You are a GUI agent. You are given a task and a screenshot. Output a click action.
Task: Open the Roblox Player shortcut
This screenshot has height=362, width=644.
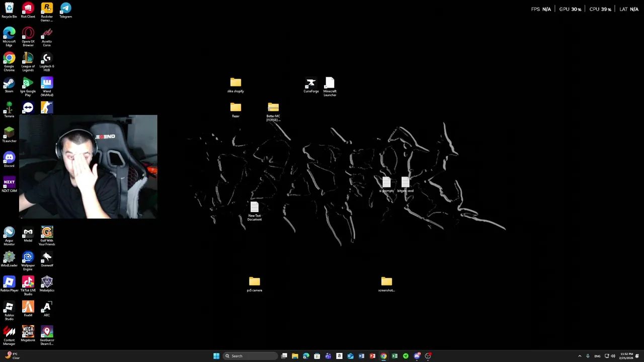click(x=9, y=284)
